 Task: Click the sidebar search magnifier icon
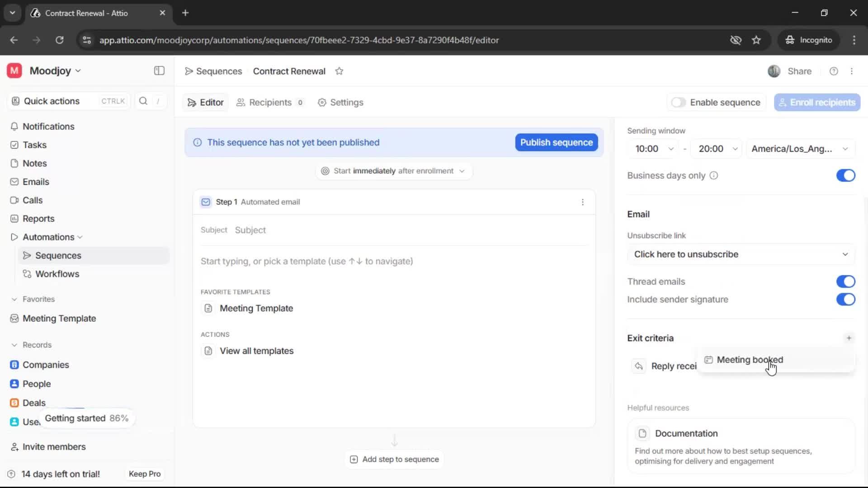pyautogui.click(x=143, y=101)
